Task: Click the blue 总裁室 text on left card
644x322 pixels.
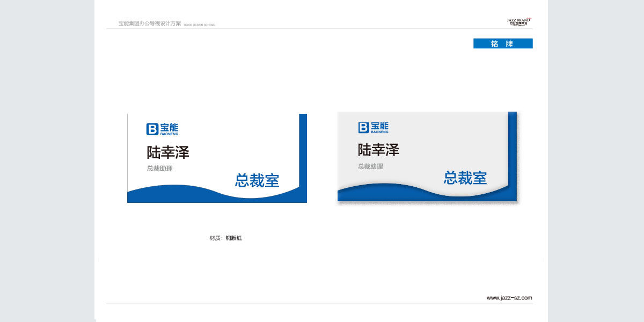Action: 257,181
